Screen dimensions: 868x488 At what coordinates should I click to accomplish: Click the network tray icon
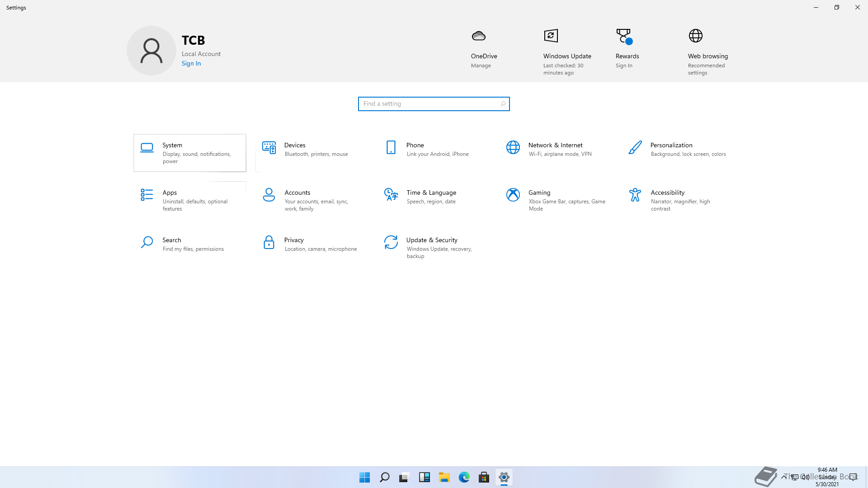pyautogui.click(x=794, y=477)
